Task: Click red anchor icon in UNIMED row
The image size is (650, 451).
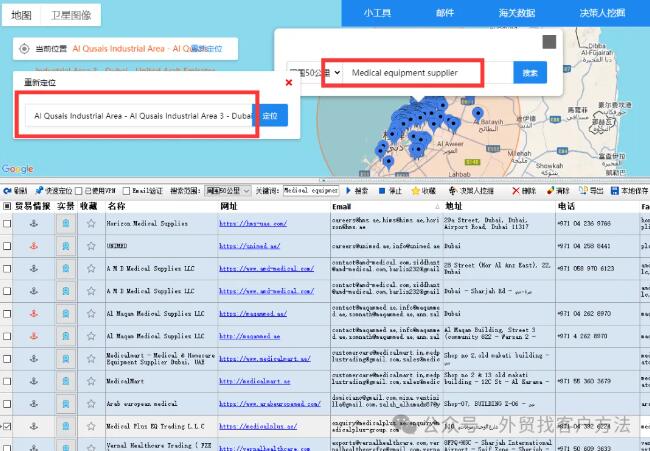Action: click(x=34, y=246)
